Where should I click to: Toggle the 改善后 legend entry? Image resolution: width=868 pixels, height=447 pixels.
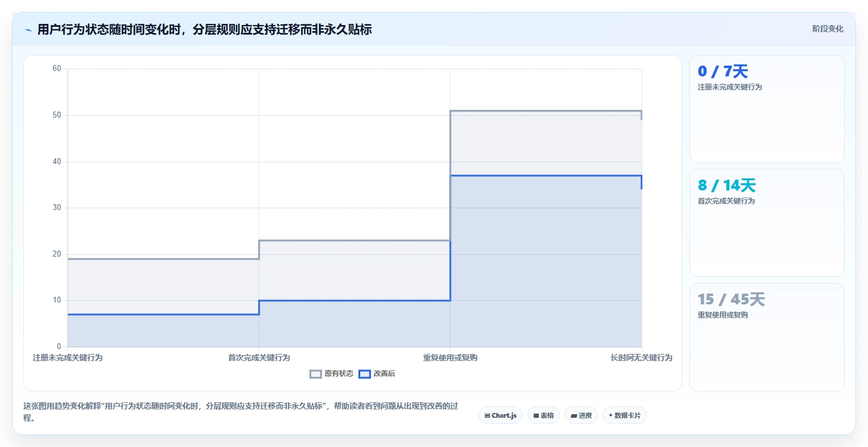coord(377,374)
